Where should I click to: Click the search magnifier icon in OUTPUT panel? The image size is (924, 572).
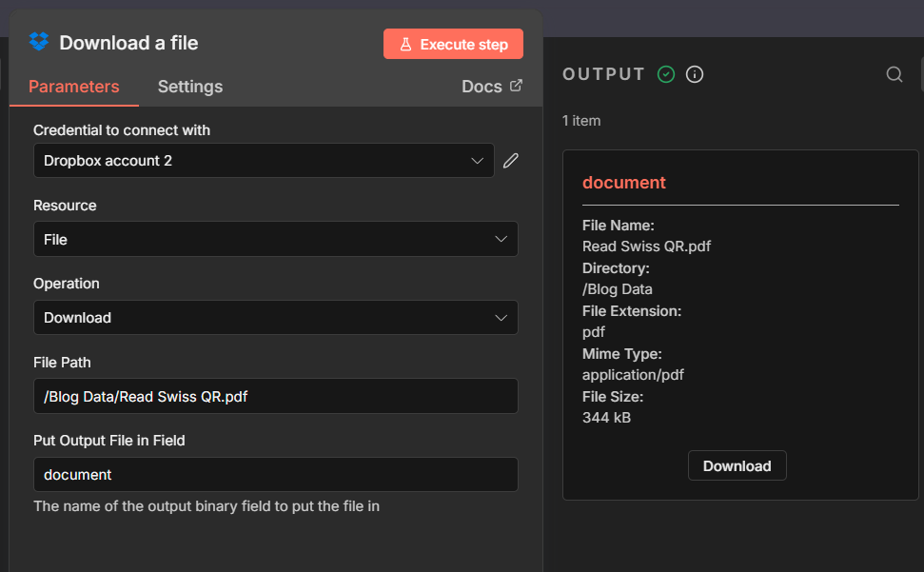(x=894, y=73)
